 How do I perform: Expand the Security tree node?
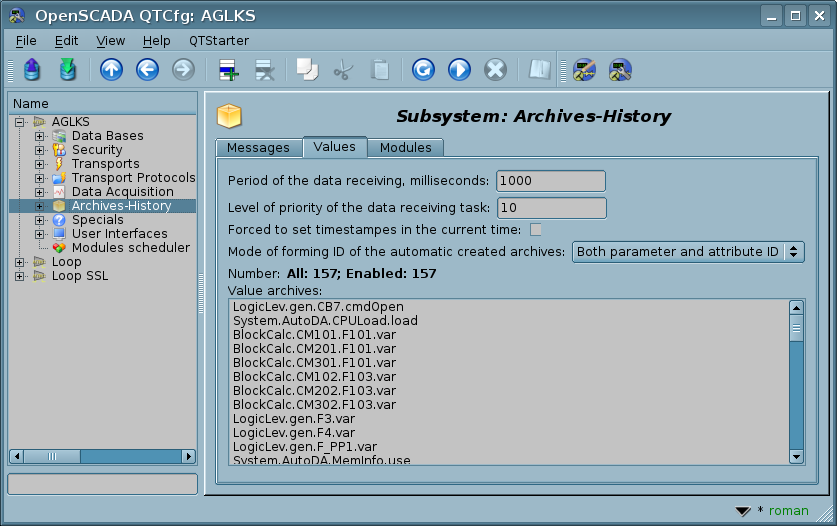point(40,150)
